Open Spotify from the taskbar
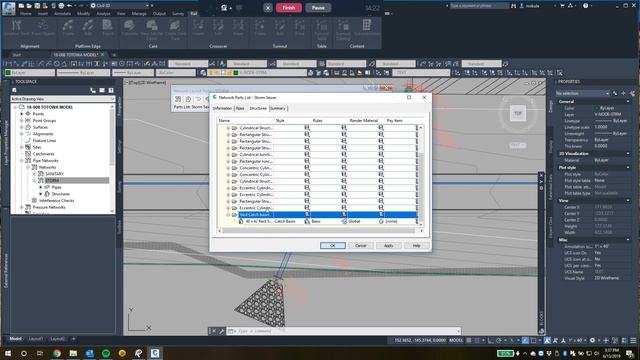The width and height of the screenshot is (640, 360). [106, 353]
